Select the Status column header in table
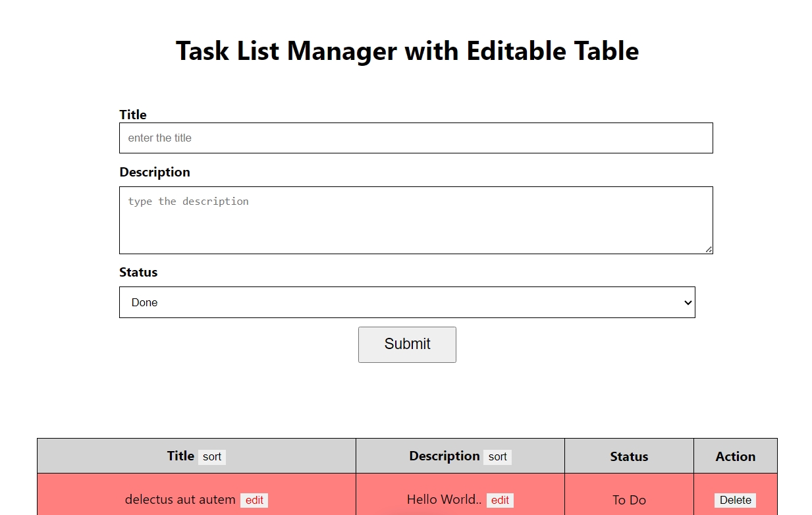Viewport: 812px width, 515px height. [629, 456]
